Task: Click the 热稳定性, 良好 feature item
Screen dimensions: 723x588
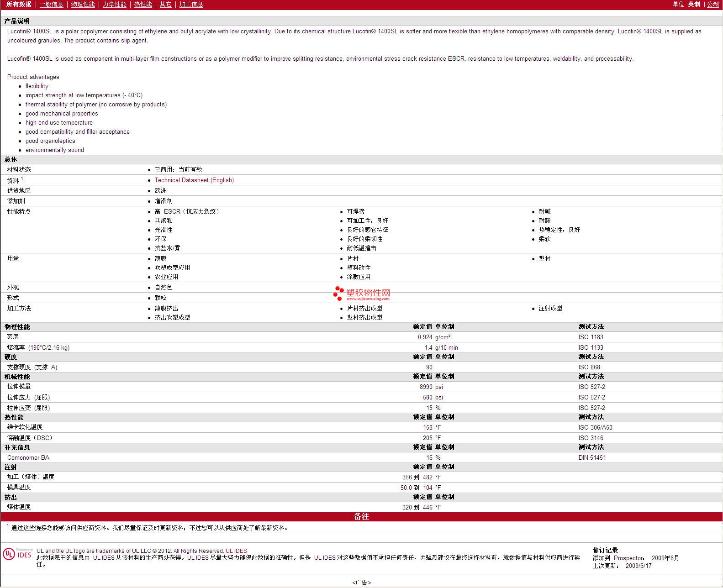Action: pyautogui.click(x=559, y=230)
